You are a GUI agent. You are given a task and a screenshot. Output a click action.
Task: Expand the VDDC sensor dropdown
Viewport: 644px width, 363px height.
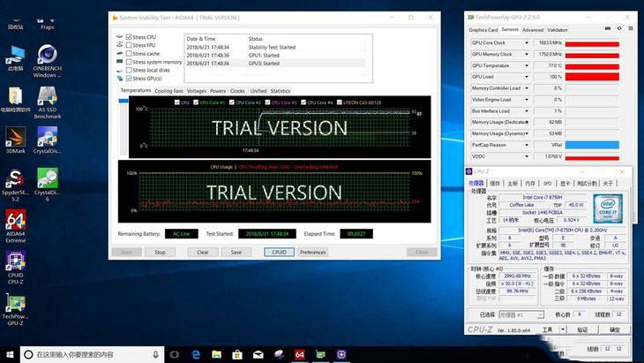(x=527, y=156)
